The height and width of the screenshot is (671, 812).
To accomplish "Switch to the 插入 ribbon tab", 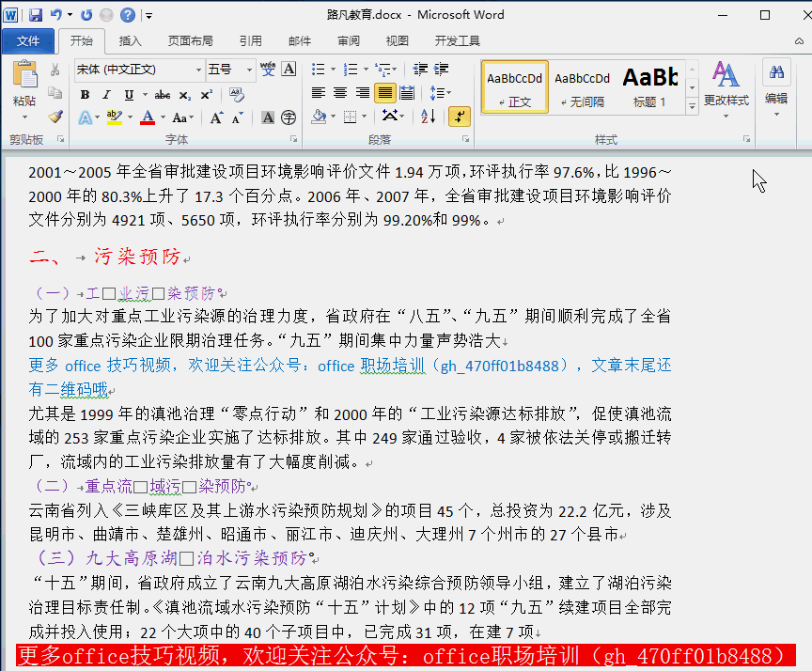I will point(131,41).
